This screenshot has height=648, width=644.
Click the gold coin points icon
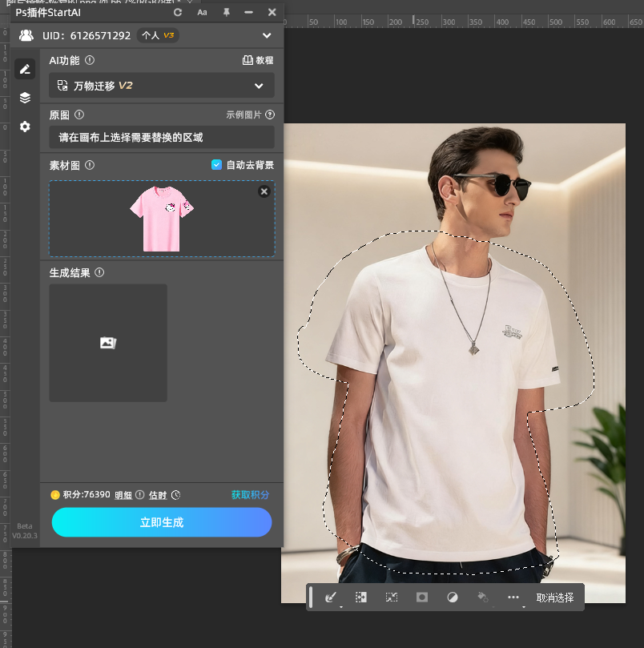coord(55,495)
